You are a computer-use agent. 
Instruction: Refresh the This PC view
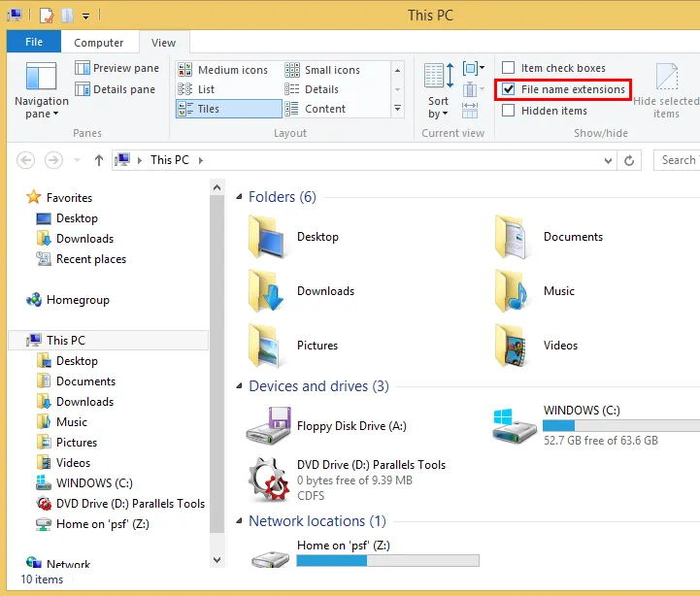pos(629,160)
